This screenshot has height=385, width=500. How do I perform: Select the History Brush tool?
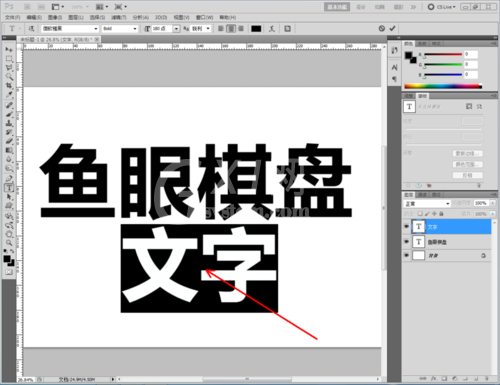tap(9, 132)
